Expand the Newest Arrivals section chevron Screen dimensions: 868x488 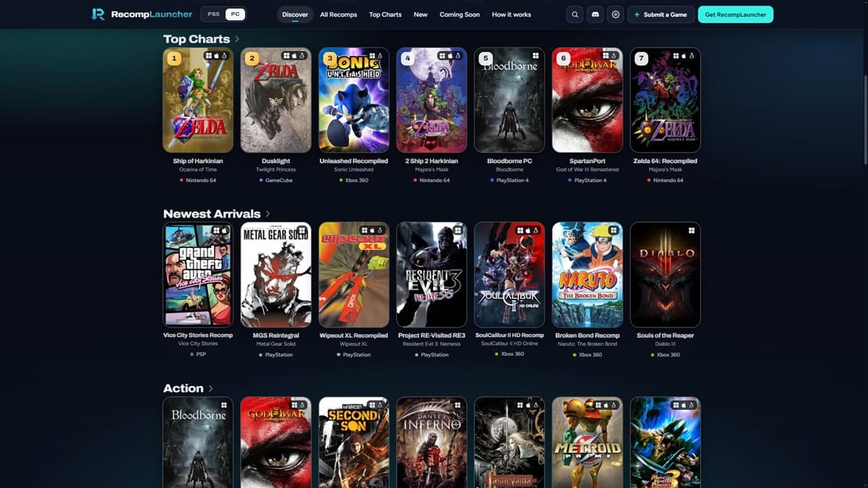pyautogui.click(x=268, y=214)
